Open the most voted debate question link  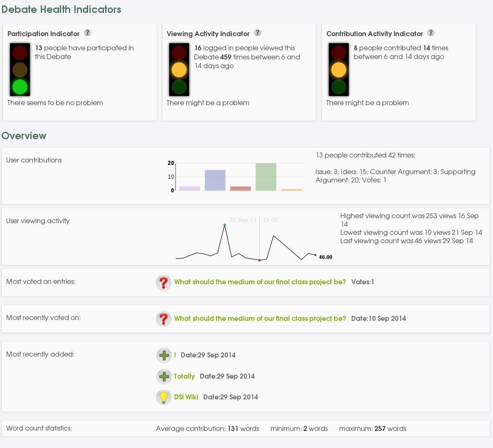coord(260,282)
